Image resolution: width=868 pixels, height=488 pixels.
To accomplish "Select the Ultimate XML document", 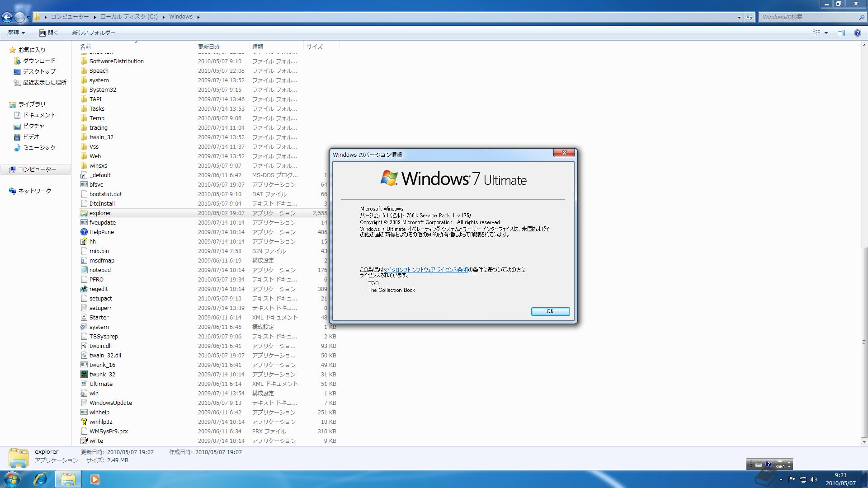I will pyautogui.click(x=101, y=384).
